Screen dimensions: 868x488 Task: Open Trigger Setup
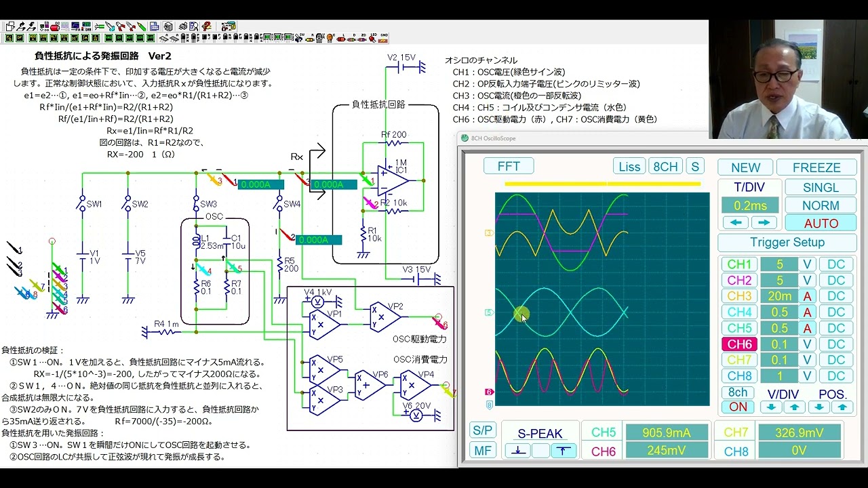(787, 242)
